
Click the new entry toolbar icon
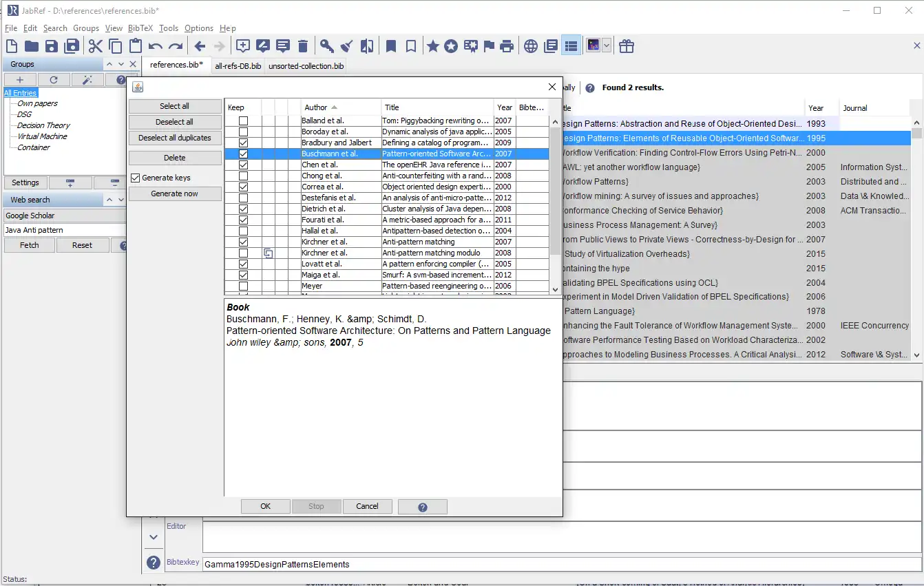pos(242,46)
